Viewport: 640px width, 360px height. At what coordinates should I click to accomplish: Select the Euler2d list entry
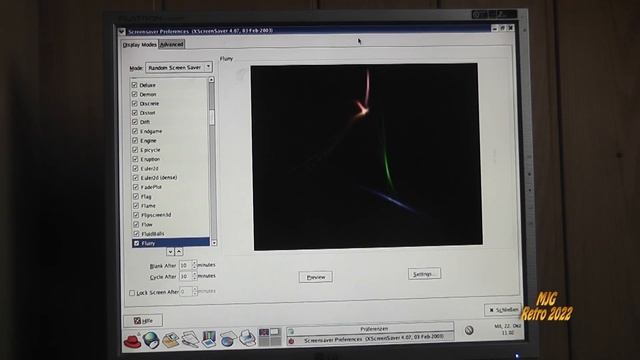149,168
